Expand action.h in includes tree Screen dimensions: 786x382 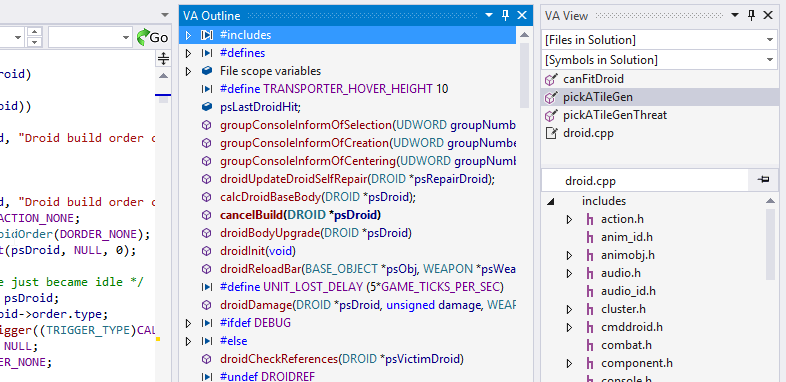[569, 219]
